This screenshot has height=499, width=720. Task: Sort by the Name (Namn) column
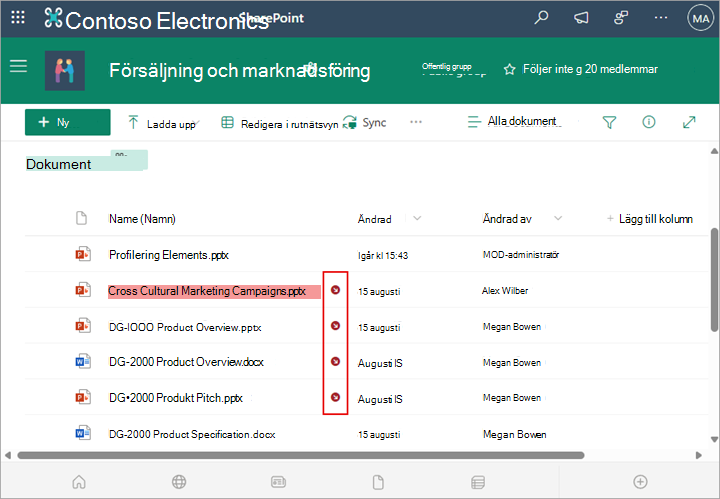point(142,219)
